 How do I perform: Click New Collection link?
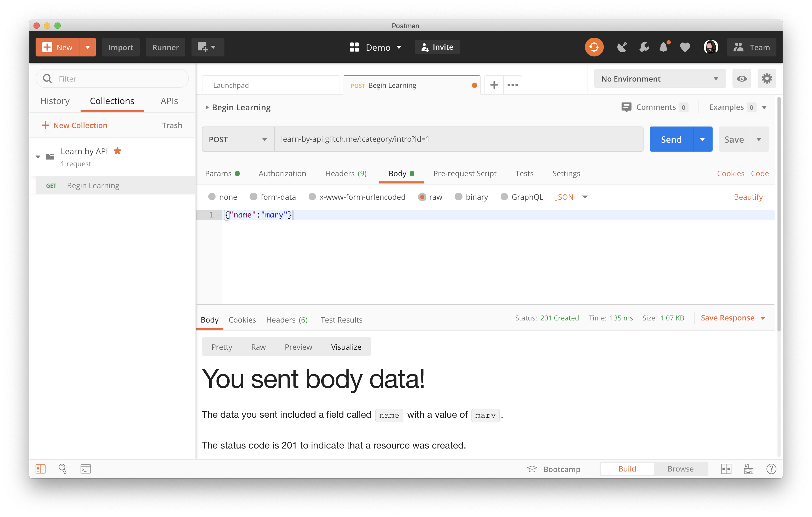click(x=74, y=125)
